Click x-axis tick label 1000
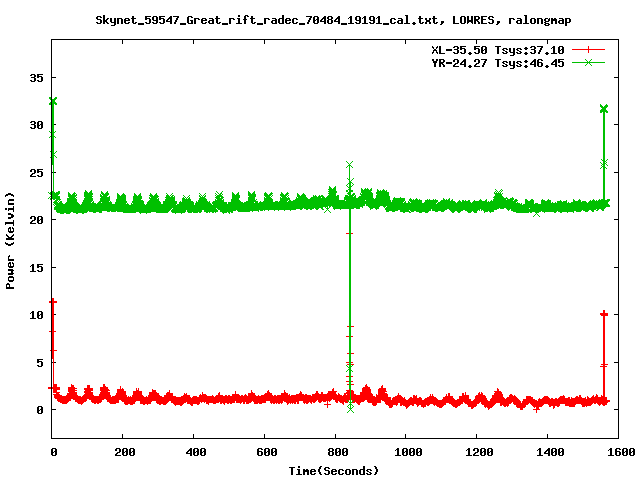This screenshot has width=640, height=480. point(408,452)
